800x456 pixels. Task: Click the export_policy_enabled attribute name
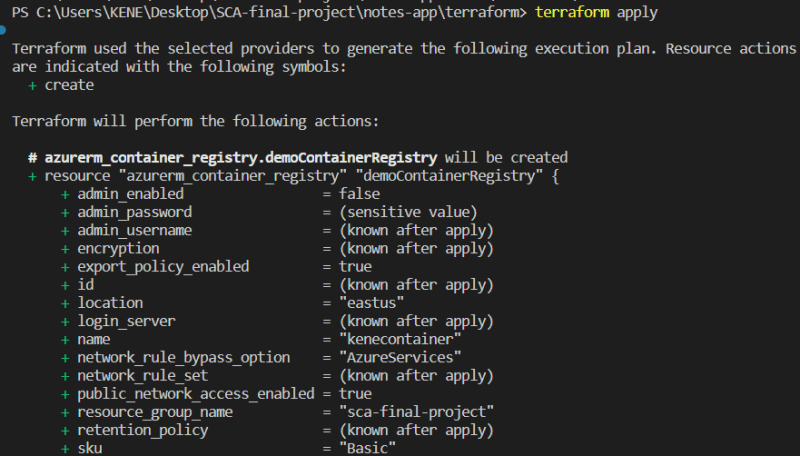(163, 267)
